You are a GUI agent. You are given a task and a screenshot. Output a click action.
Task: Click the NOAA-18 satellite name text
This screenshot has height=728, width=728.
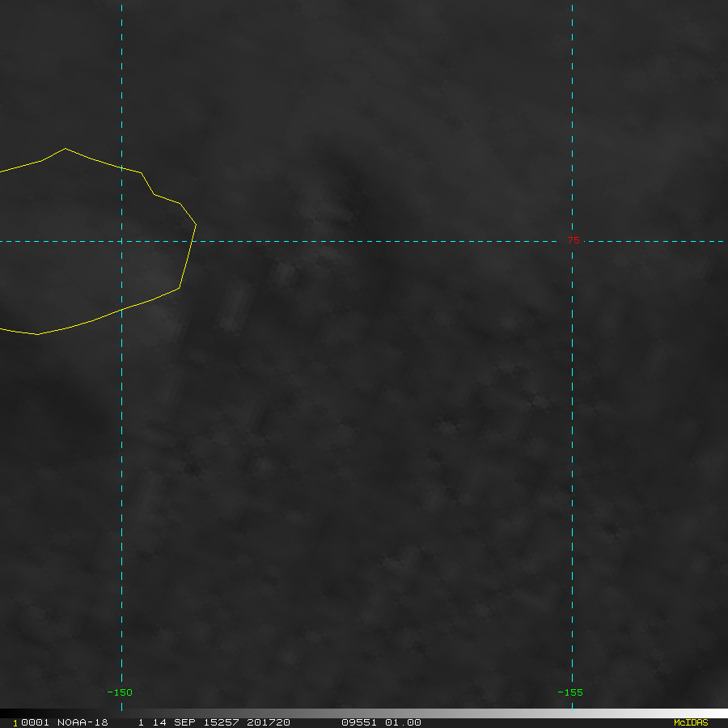tap(83, 722)
